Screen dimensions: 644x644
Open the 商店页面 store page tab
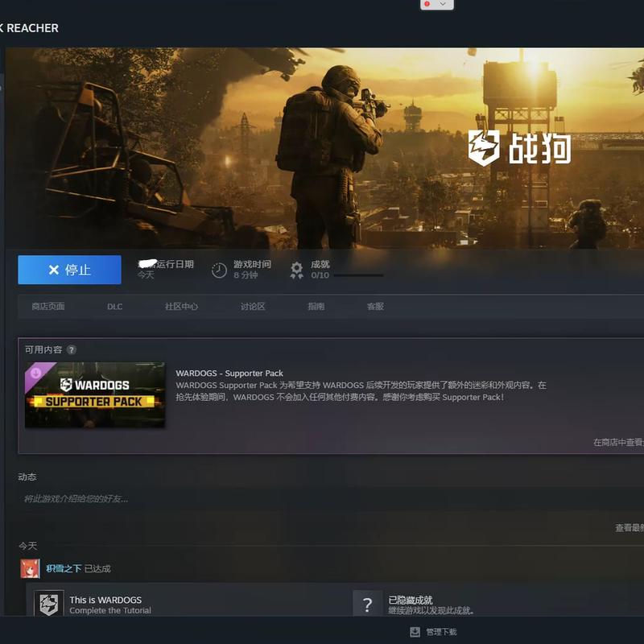(48, 307)
